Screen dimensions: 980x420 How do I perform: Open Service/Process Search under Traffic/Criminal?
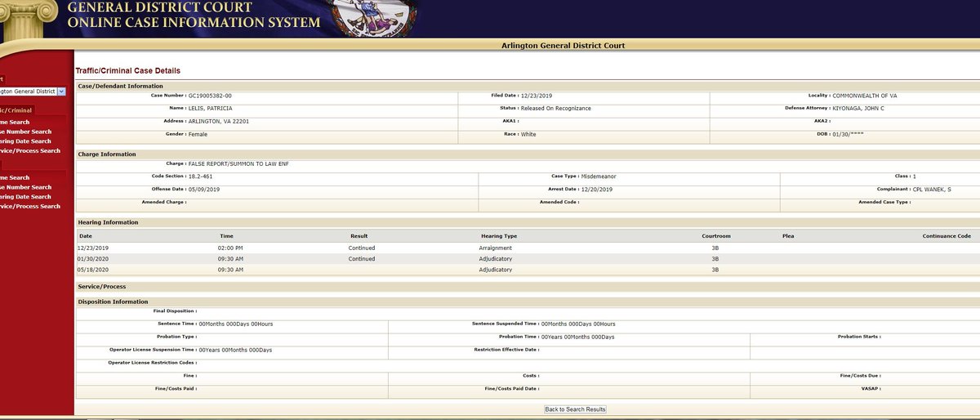tap(30, 150)
